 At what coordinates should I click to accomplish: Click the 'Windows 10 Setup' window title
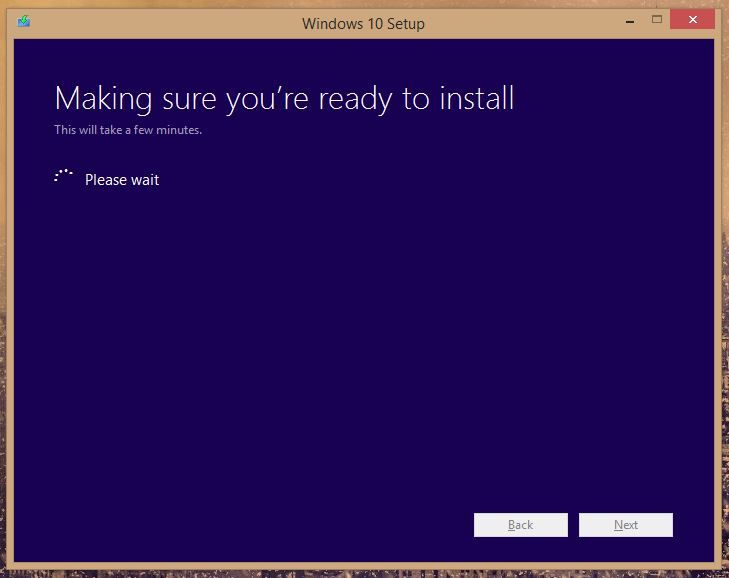tap(363, 24)
